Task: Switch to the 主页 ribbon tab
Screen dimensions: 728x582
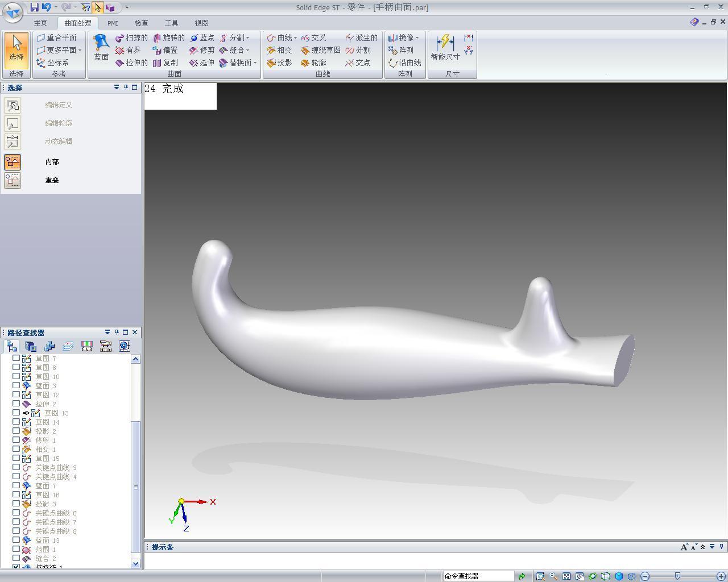Action: click(40, 23)
